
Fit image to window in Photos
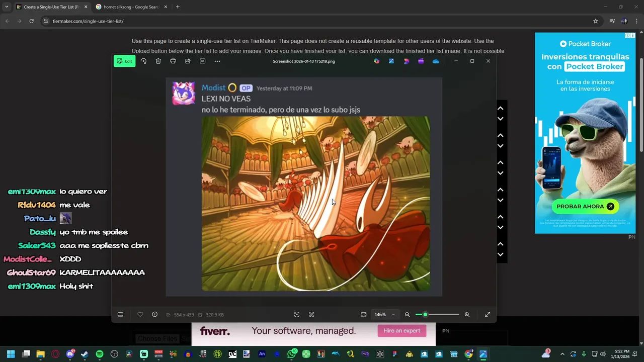pyautogui.click(x=363, y=315)
